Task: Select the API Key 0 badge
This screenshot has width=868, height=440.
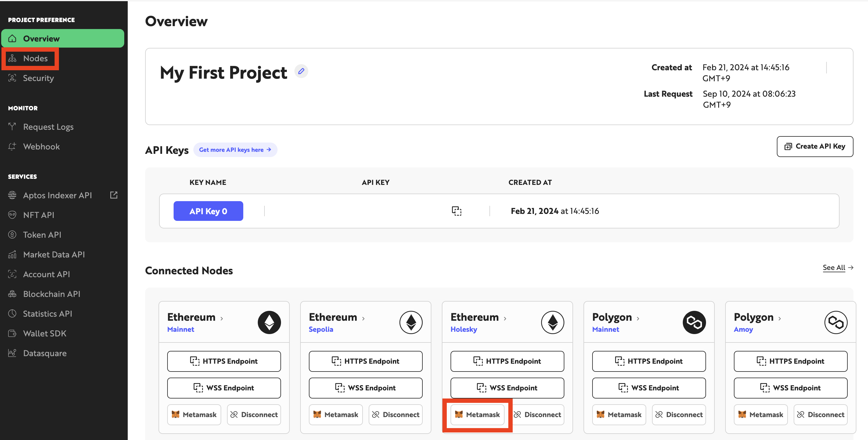Action: click(x=208, y=211)
